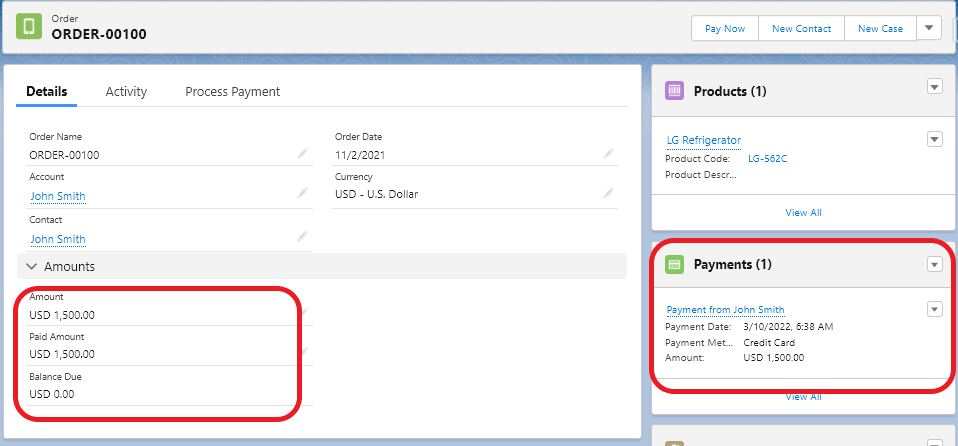Select Order Date value 11/2/2021
This screenshot has width=958, height=446.
point(360,155)
